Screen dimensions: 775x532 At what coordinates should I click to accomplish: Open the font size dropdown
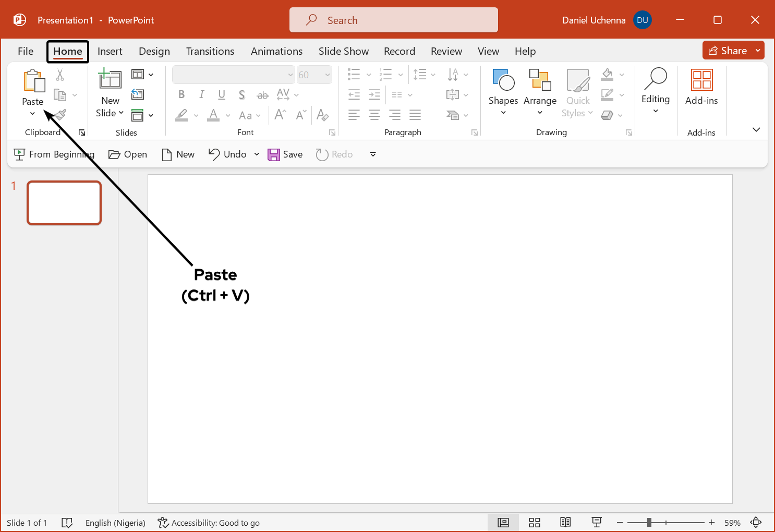(x=328, y=75)
